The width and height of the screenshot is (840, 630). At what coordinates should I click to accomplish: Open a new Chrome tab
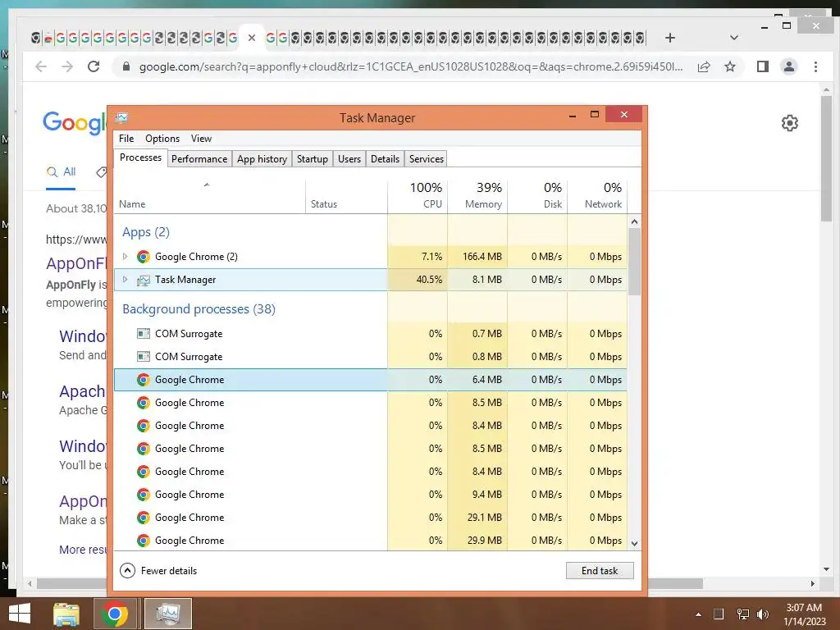pyautogui.click(x=669, y=38)
